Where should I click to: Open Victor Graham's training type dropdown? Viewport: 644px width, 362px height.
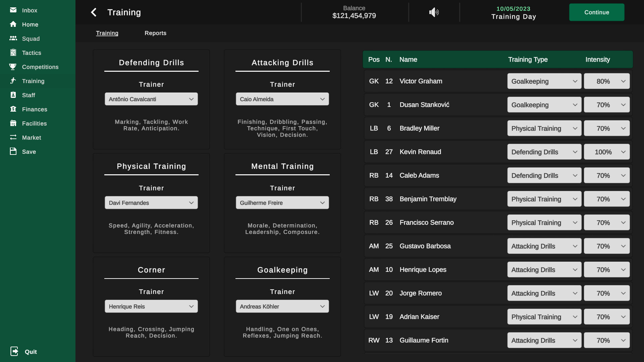(x=544, y=81)
